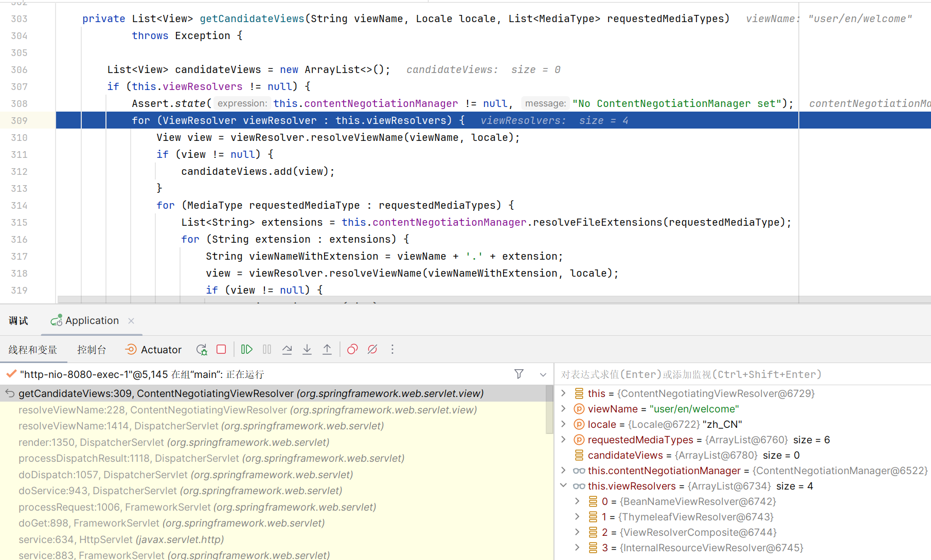931x560 pixels.
Task: Step over the current line
Action: click(x=287, y=350)
